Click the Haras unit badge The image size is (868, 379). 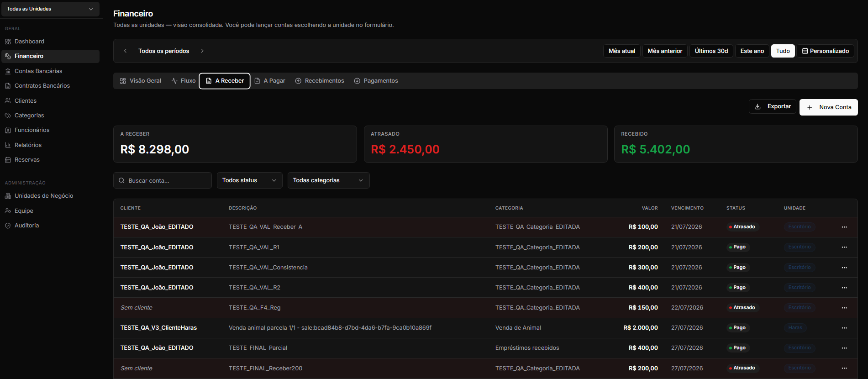coord(795,328)
